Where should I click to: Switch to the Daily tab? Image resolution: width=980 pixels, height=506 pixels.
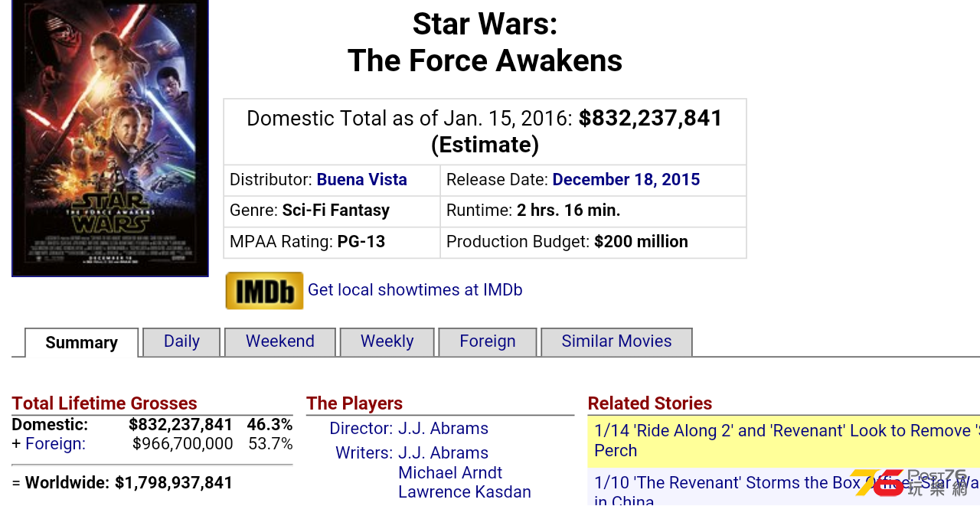tap(181, 341)
